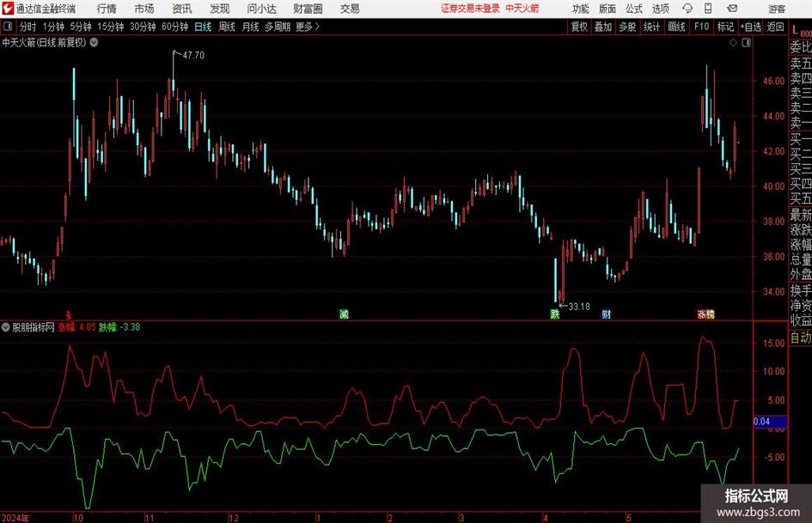Image resolution: width=812 pixels, height=523 pixels.
Task: Click the 复权 toolbar button
Action: click(579, 27)
